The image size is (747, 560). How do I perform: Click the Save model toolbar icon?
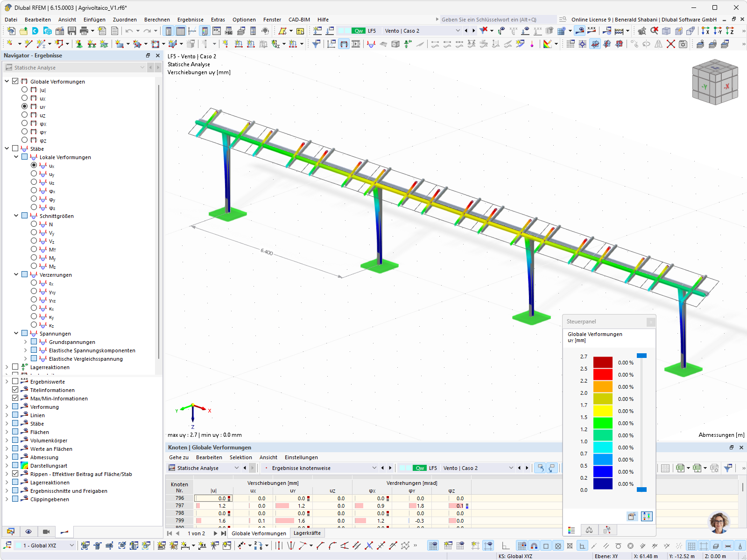(72, 31)
